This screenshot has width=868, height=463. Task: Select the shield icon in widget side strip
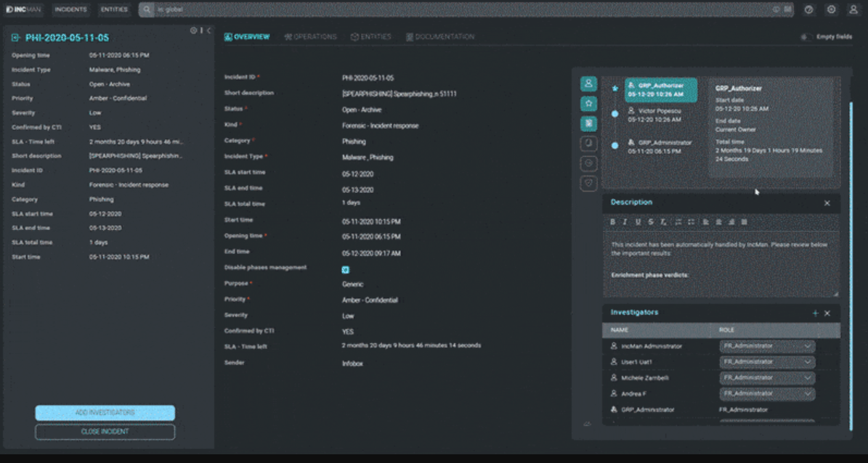point(588,184)
